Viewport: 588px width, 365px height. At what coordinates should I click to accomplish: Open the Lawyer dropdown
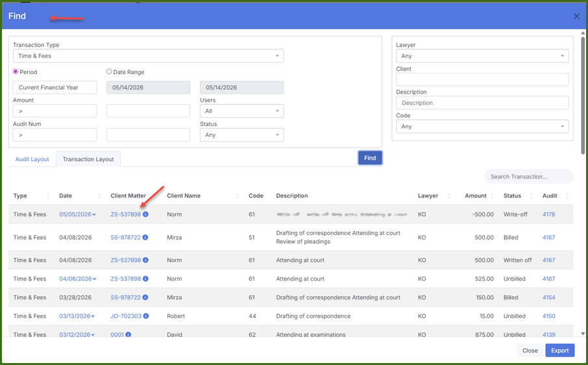pyautogui.click(x=482, y=56)
